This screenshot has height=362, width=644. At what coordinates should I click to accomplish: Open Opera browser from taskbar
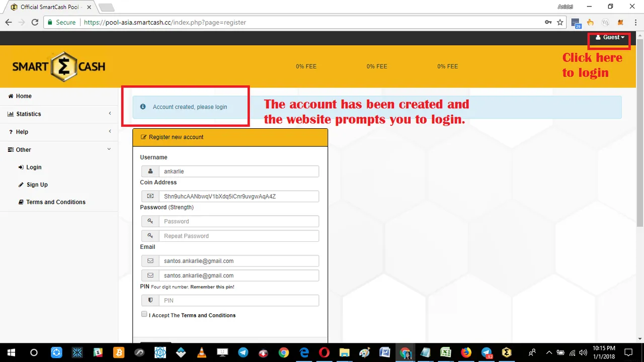tap(325, 352)
